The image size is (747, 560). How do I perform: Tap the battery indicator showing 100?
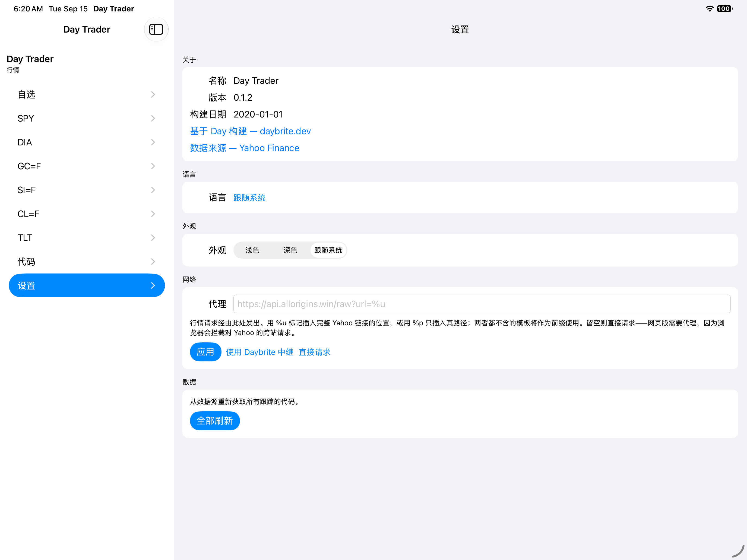(725, 9)
